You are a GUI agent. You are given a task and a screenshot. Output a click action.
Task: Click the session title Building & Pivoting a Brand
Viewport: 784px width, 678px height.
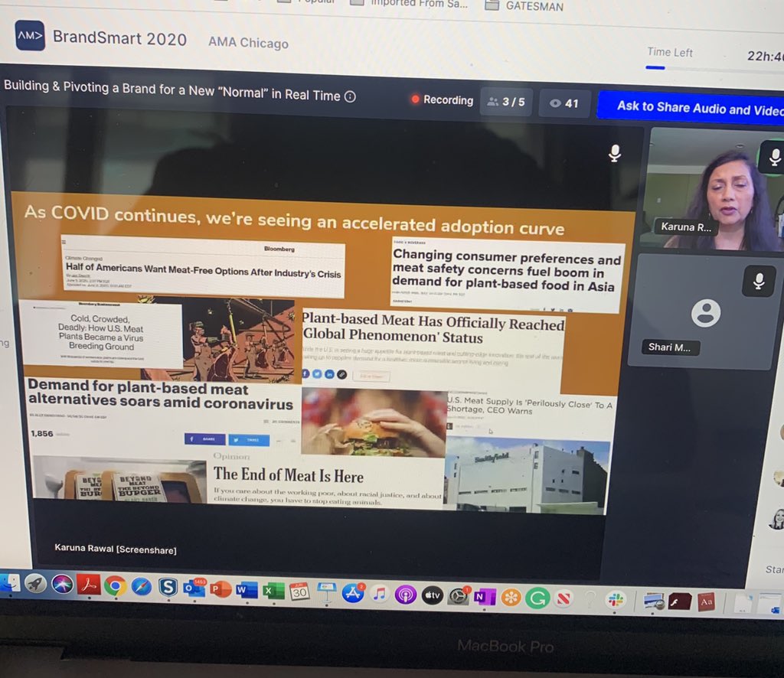coord(172,90)
